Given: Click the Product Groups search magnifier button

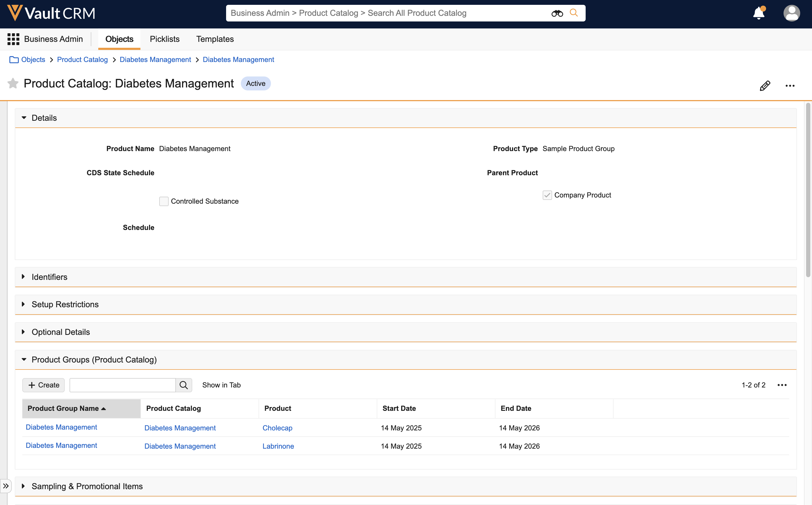Looking at the screenshot, I should pyautogui.click(x=184, y=385).
